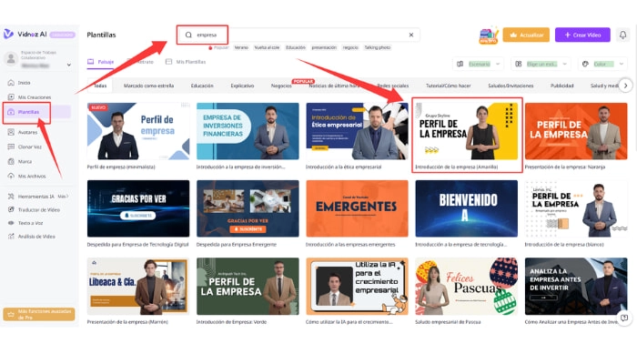637x364 pixels.
Task: Open the Bienvenido A template
Action: click(x=466, y=208)
